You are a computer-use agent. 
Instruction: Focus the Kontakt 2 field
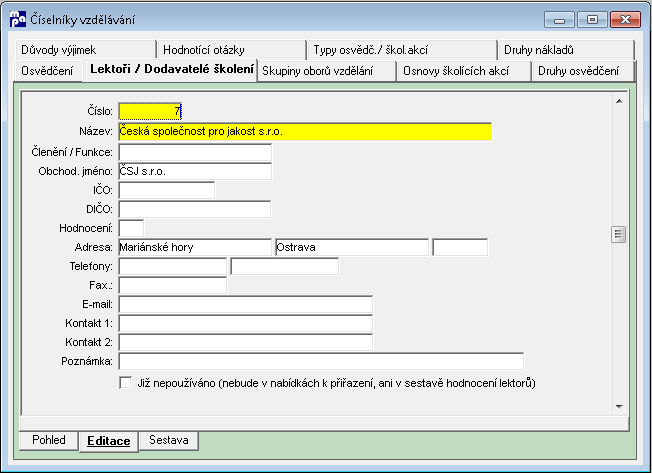click(245, 342)
